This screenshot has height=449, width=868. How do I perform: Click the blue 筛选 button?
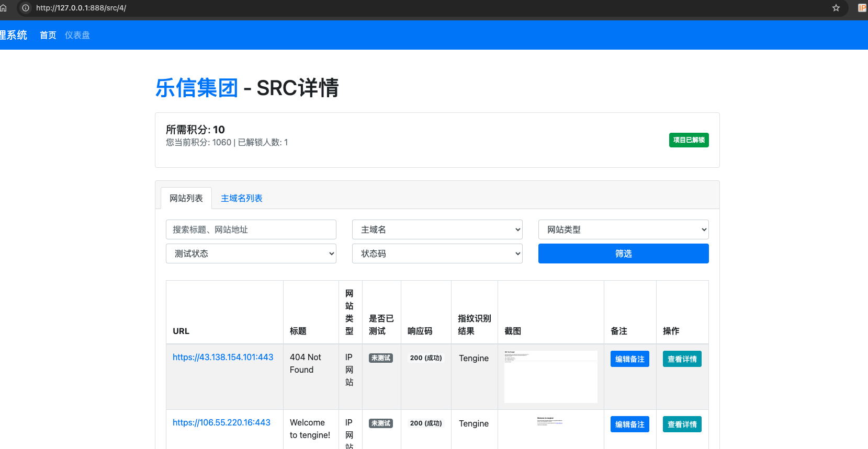[x=623, y=254]
